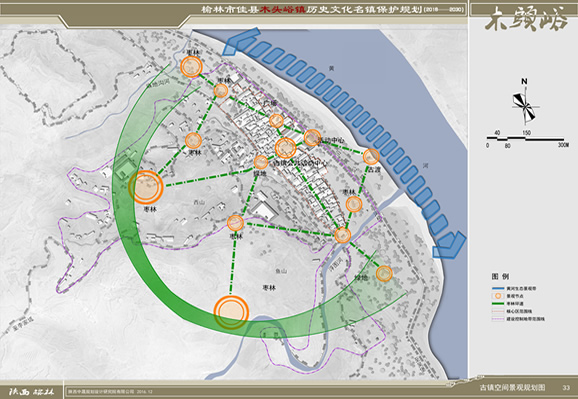Screen dimensions: 578x399
Task: Select the large orange node above 枣林 at west
Action: (146, 187)
